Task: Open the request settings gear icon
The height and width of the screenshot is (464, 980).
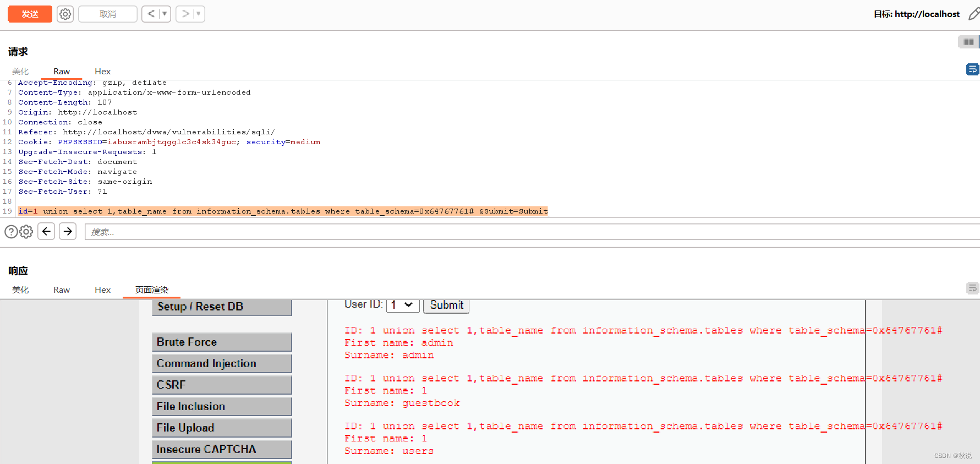Action: pyautogui.click(x=65, y=14)
